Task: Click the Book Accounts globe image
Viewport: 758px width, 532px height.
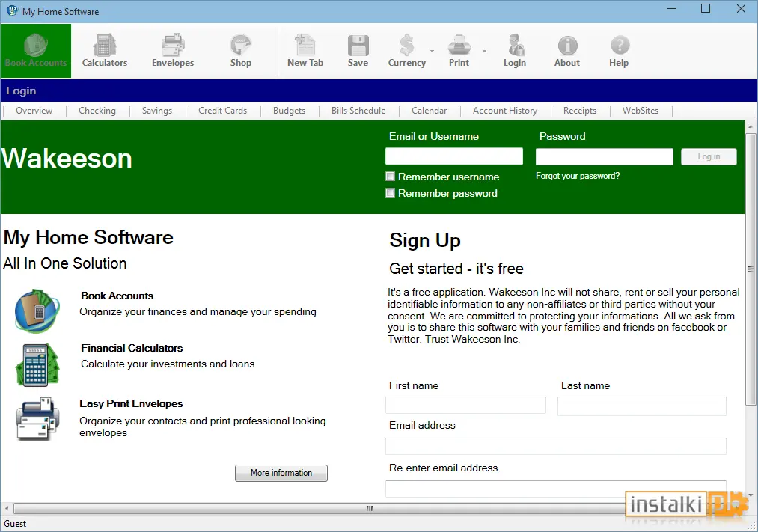Action: pos(37,311)
